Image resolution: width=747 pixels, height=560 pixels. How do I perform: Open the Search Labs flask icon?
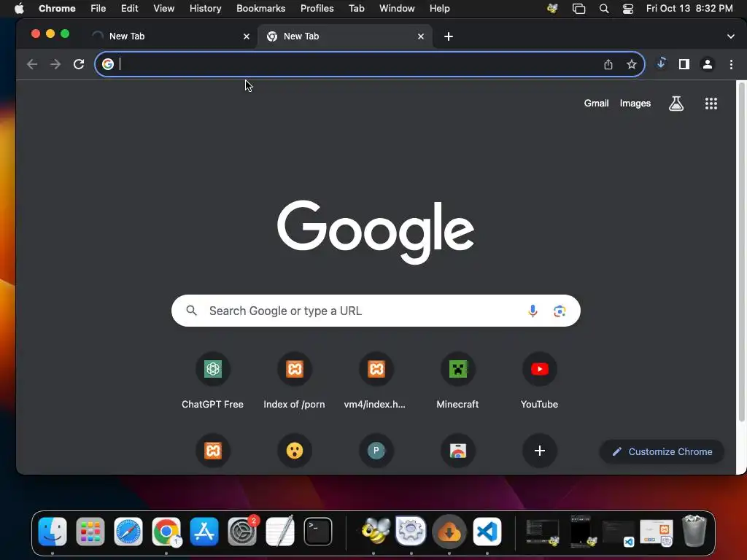coord(676,104)
